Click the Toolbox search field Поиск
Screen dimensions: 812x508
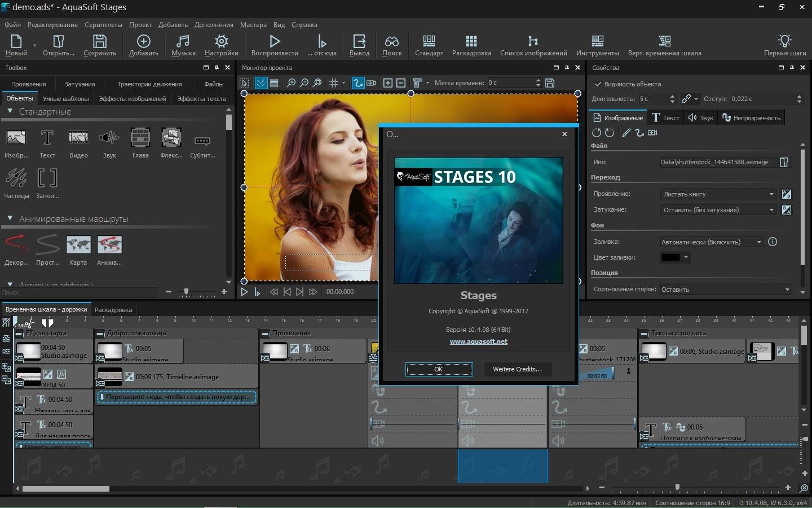(x=79, y=292)
